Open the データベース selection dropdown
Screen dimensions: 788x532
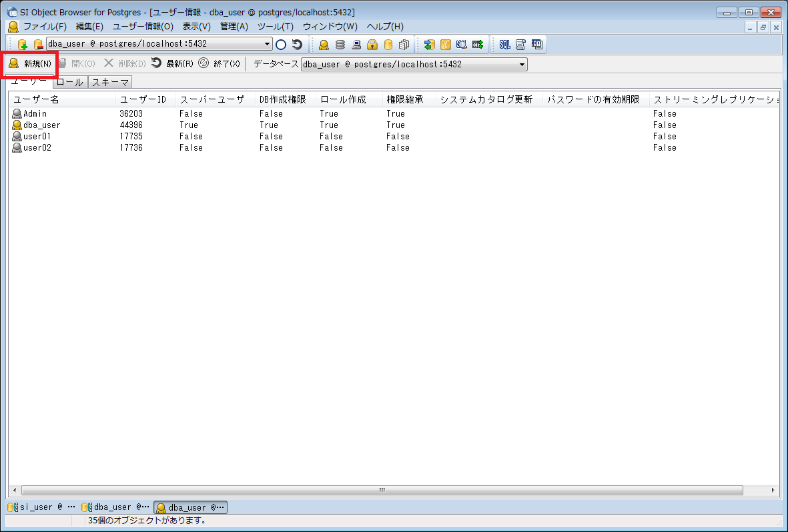[522, 65]
